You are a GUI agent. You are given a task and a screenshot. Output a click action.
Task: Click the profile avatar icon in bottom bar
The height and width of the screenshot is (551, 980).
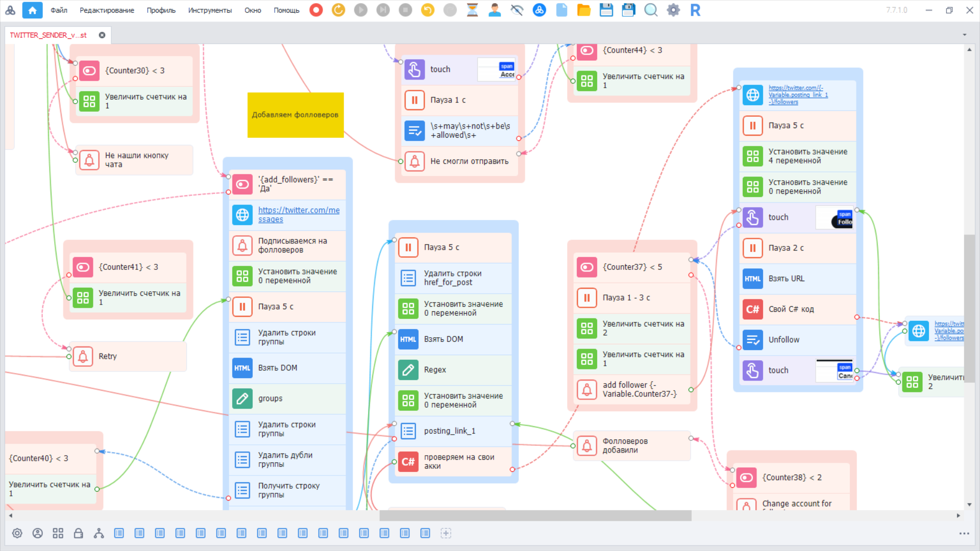pyautogui.click(x=37, y=533)
